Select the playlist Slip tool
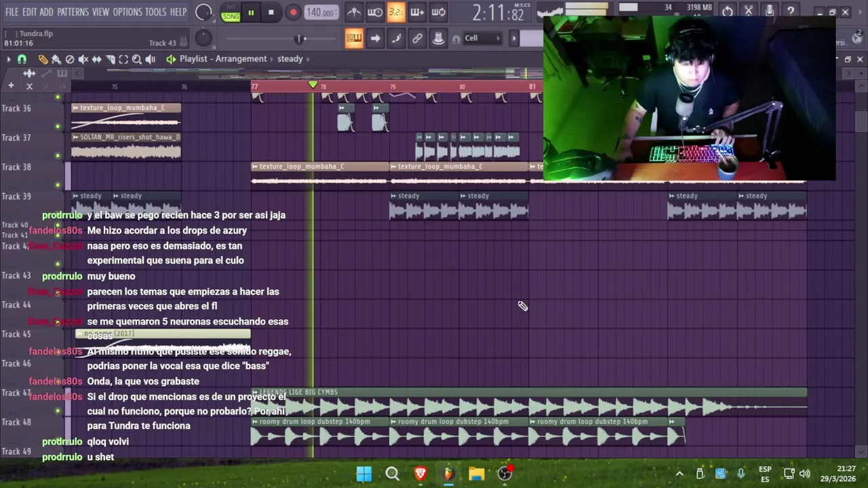Image resolution: width=868 pixels, height=488 pixels. (x=97, y=59)
